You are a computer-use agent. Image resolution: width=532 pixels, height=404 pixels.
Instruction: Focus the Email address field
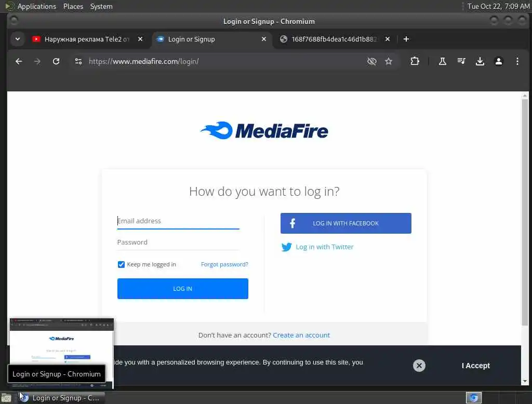point(178,221)
